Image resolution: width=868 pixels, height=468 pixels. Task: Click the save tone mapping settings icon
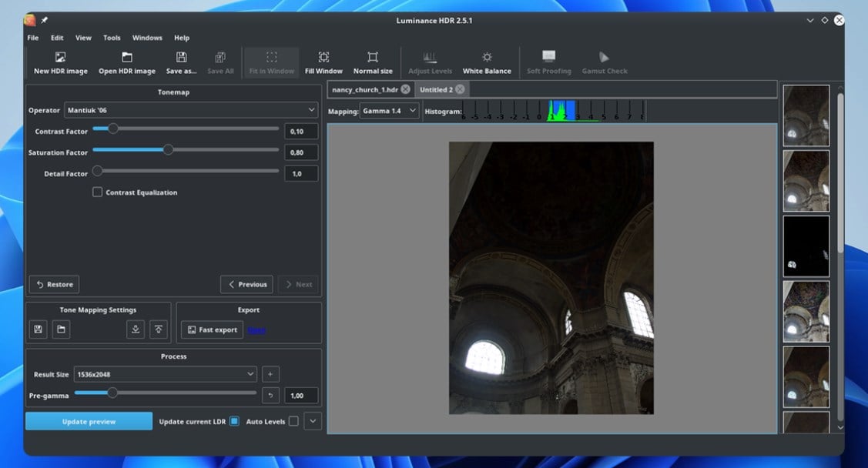[39, 329]
